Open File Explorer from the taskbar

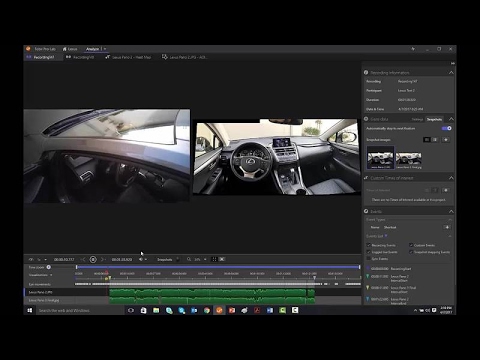pyautogui.click(x=156, y=310)
